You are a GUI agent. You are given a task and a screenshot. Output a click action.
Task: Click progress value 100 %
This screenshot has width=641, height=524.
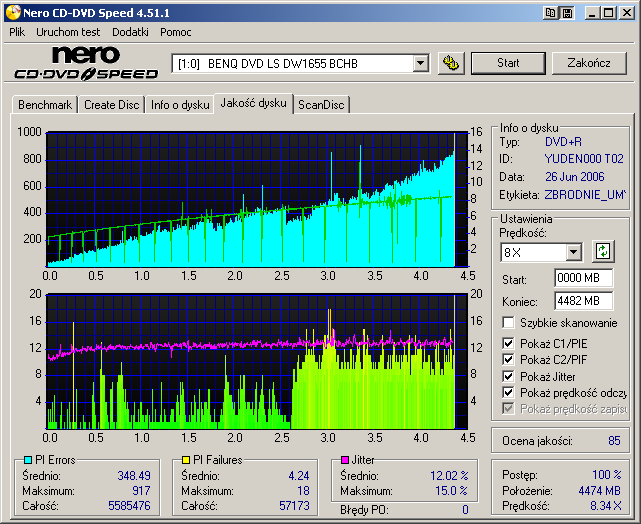[607, 475]
